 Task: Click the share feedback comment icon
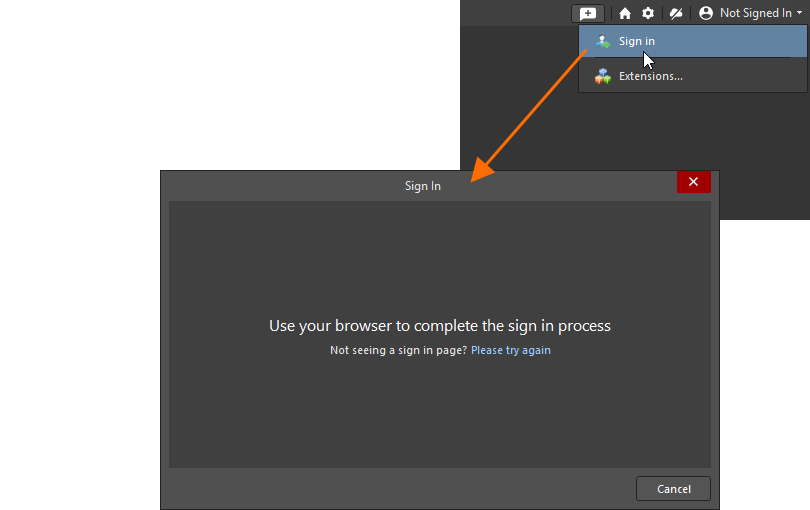[588, 13]
